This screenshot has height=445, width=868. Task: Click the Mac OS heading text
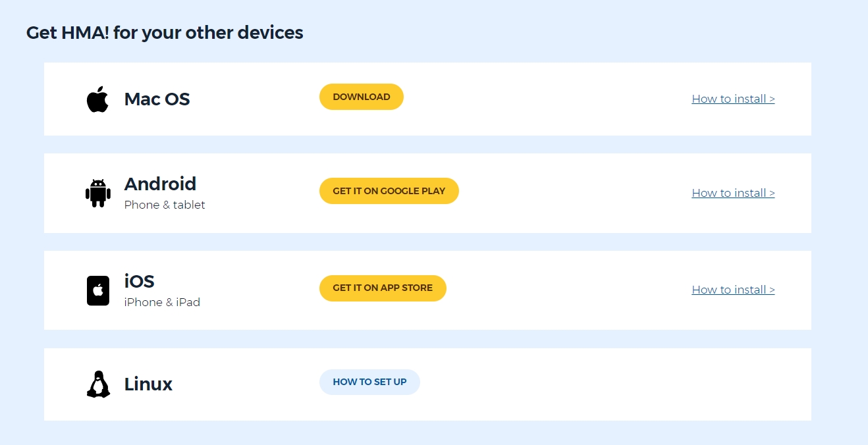tap(157, 99)
